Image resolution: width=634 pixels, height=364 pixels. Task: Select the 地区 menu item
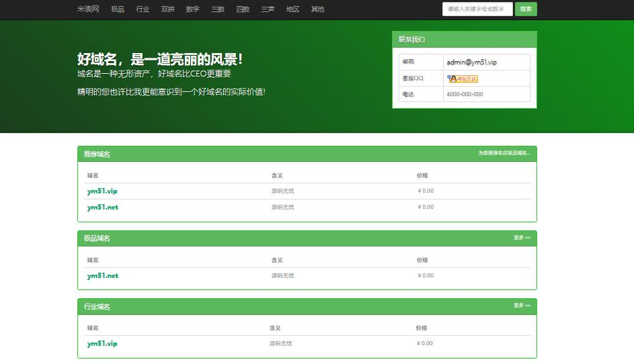click(292, 9)
